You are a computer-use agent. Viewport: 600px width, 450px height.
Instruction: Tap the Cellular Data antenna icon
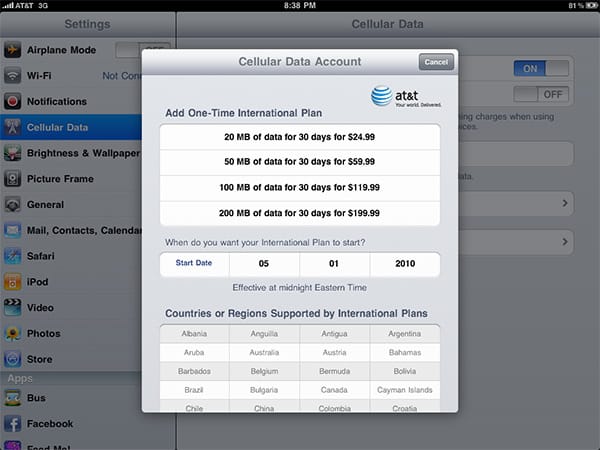[13, 127]
